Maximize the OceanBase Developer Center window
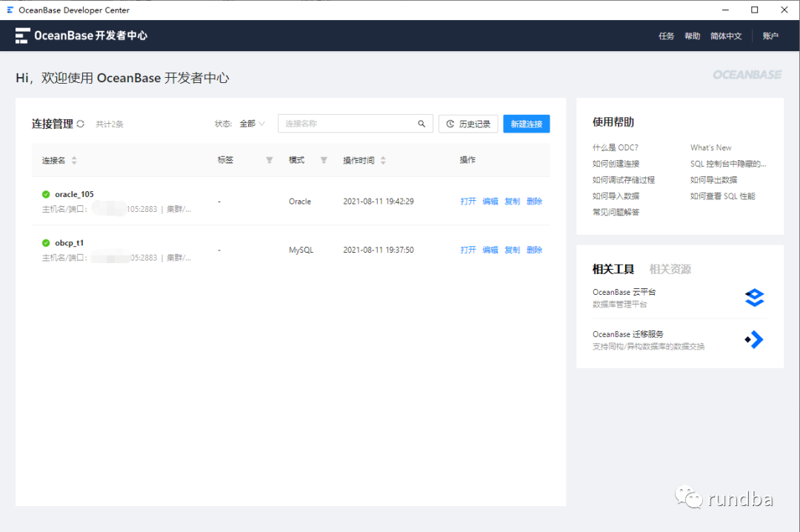The height and width of the screenshot is (532, 800). (755, 10)
